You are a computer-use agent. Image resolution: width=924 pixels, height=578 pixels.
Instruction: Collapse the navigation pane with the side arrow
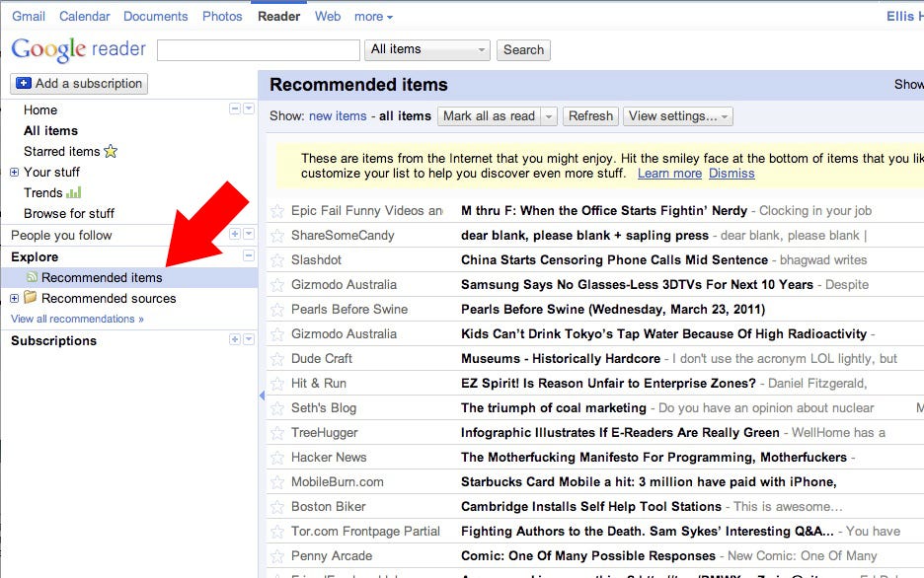262,396
